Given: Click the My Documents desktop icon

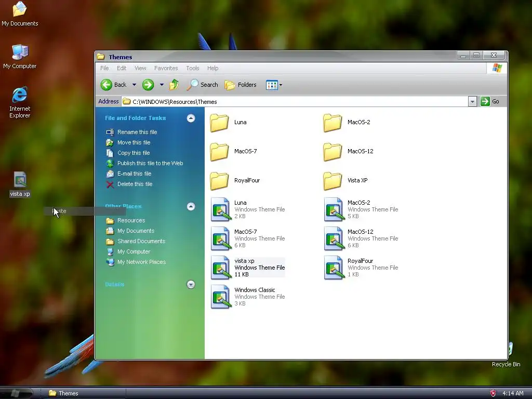Looking at the screenshot, I should pos(20,9).
